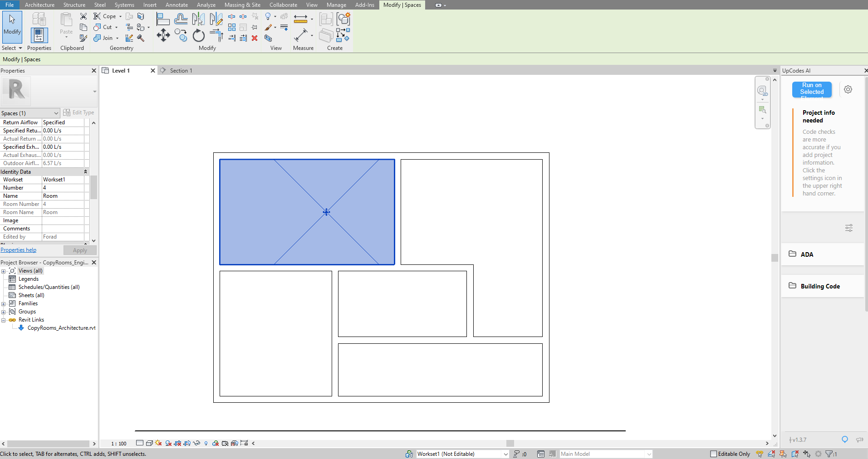
Task: Expand the Views (all) tree node
Action: (3, 271)
